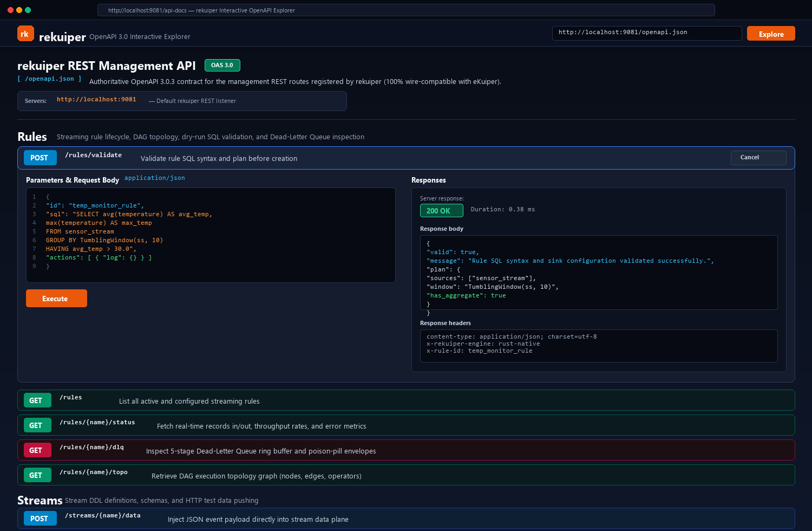The image size is (812, 531).
Task: Expand the GET /rules operation
Action: click(x=406, y=400)
